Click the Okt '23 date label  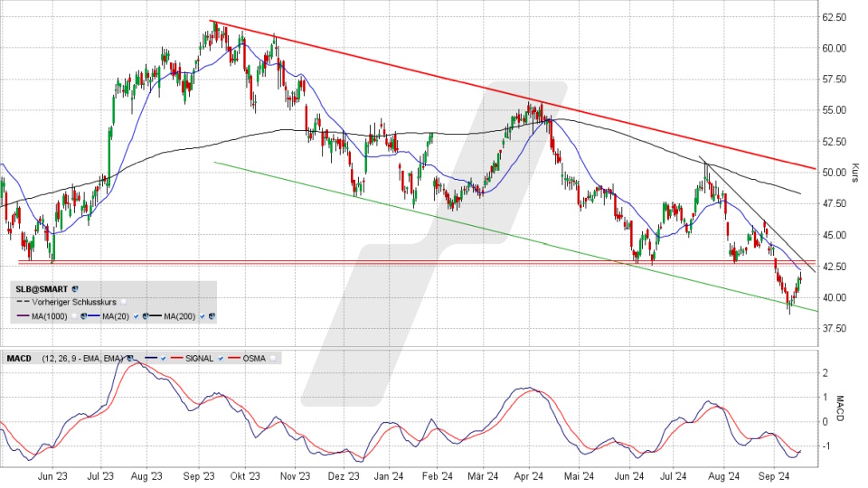[245, 476]
